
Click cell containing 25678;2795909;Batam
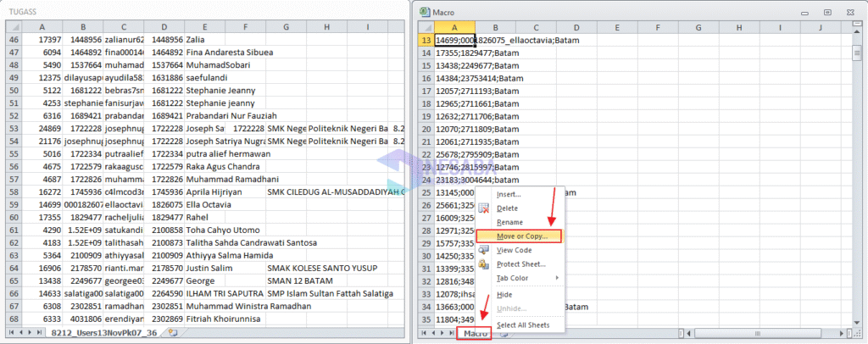click(454, 154)
